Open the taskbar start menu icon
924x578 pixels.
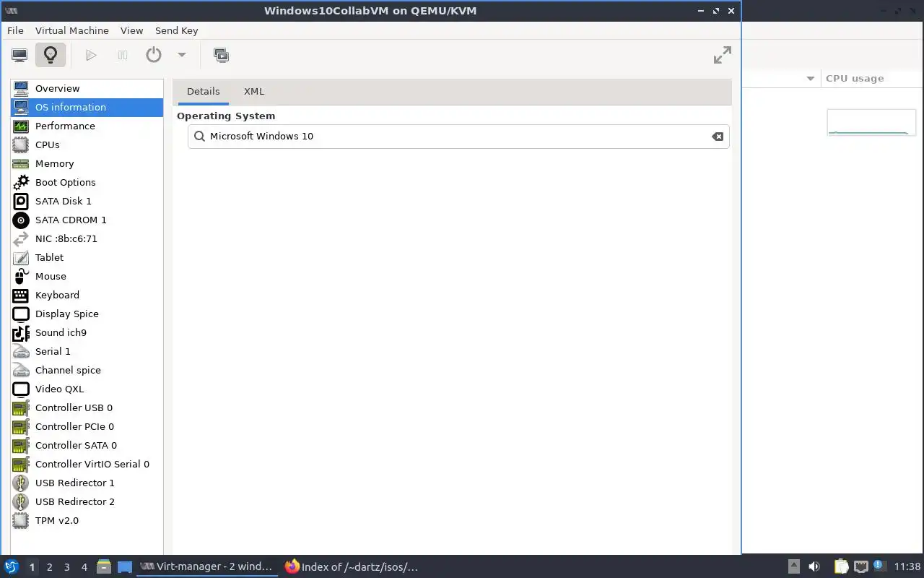[11, 566]
